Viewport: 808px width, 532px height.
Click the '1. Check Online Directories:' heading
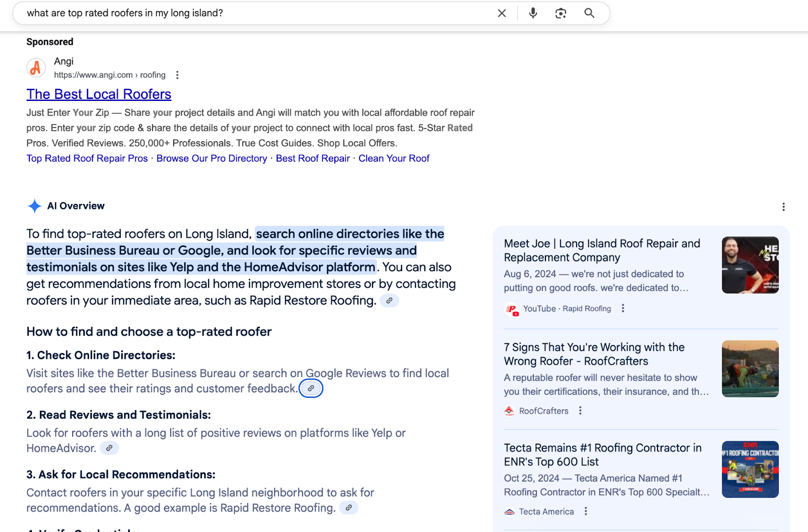(101, 355)
